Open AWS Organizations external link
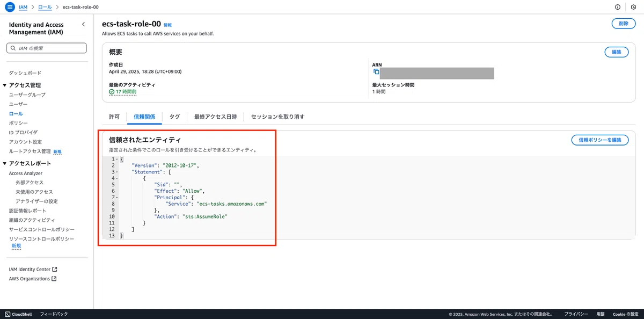Viewport: 644px width, 319px height. click(33, 279)
